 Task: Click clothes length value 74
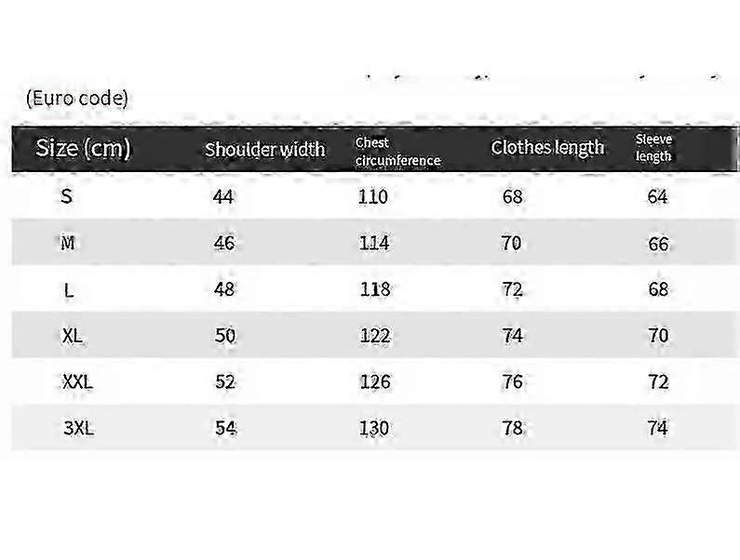click(x=513, y=336)
